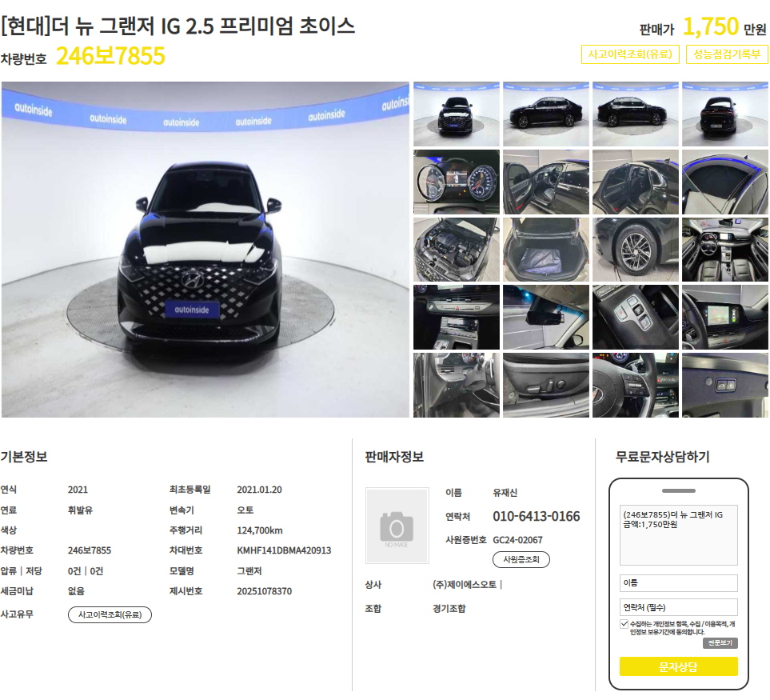Click the 연락처 (필수) input field
The width and height of the screenshot is (770, 700).
pos(678,607)
